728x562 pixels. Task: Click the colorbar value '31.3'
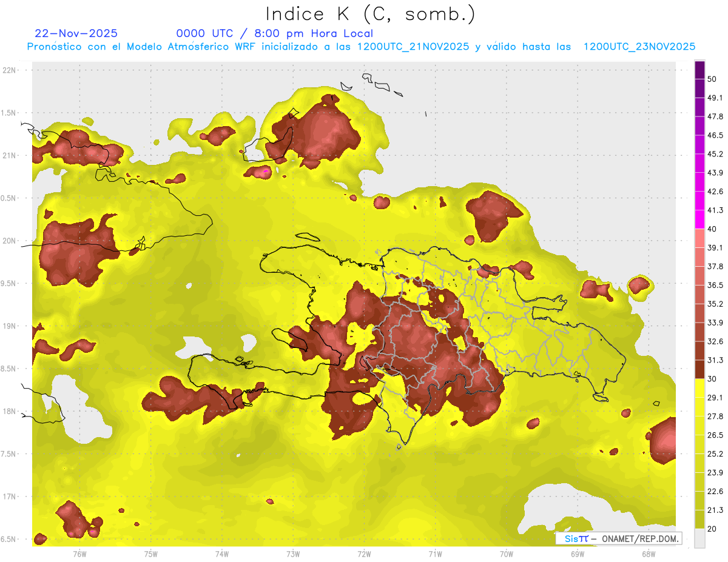(715, 360)
